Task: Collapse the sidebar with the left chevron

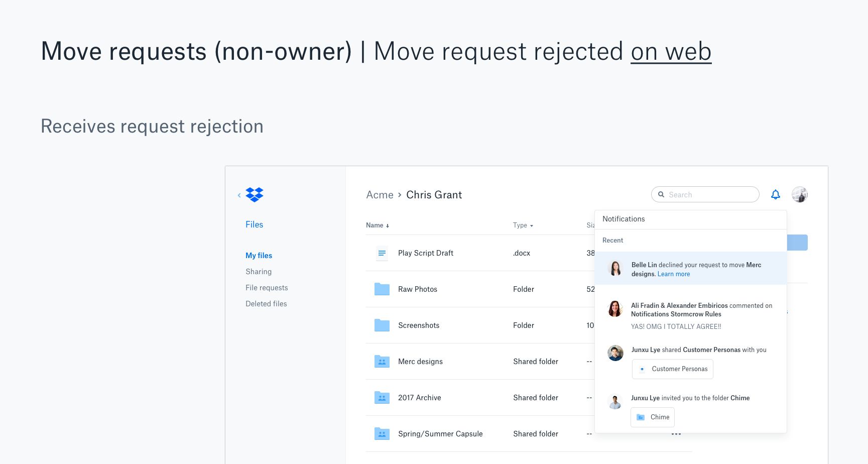Action: point(239,195)
